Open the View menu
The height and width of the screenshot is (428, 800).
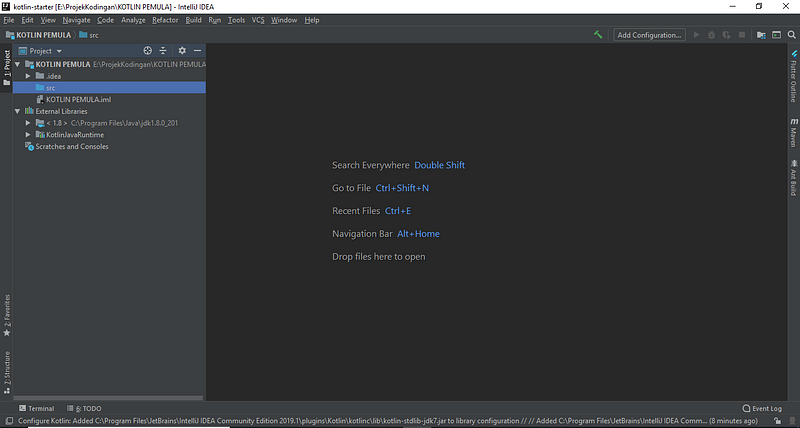click(x=48, y=20)
